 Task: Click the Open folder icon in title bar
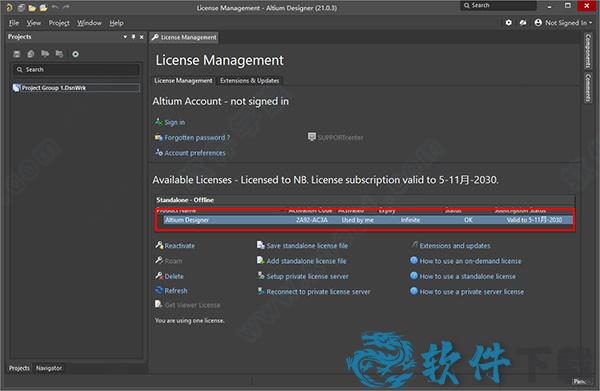point(32,8)
